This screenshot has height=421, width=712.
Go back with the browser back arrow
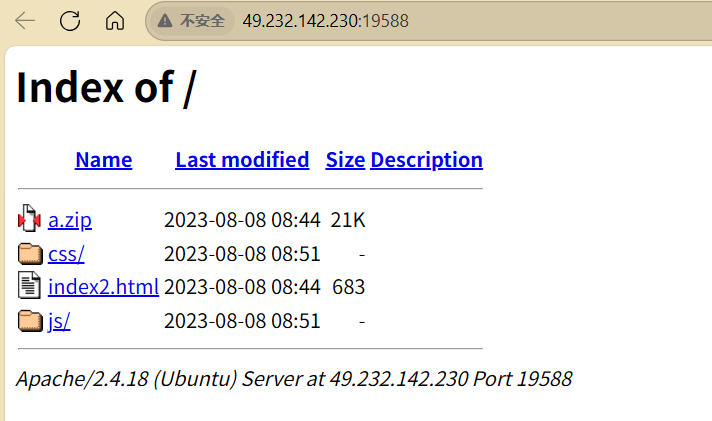coord(25,21)
